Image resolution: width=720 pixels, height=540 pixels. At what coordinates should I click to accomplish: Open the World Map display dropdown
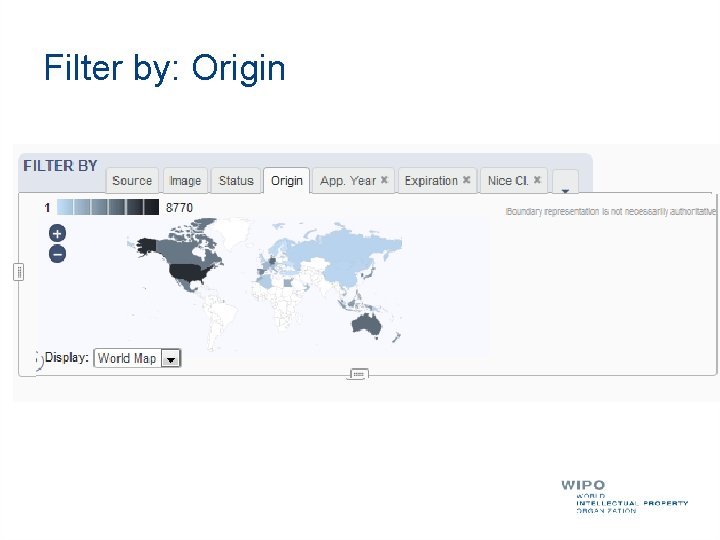click(x=137, y=358)
